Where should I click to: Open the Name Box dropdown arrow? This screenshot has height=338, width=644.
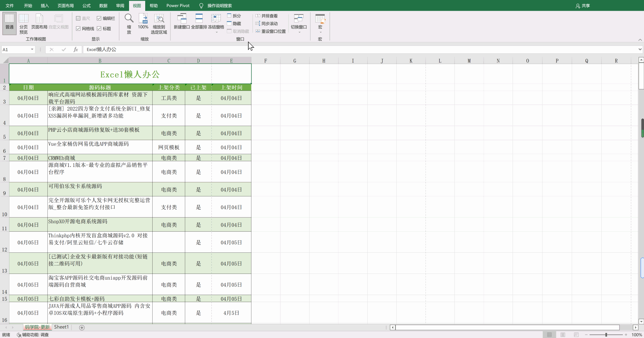(x=32, y=49)
